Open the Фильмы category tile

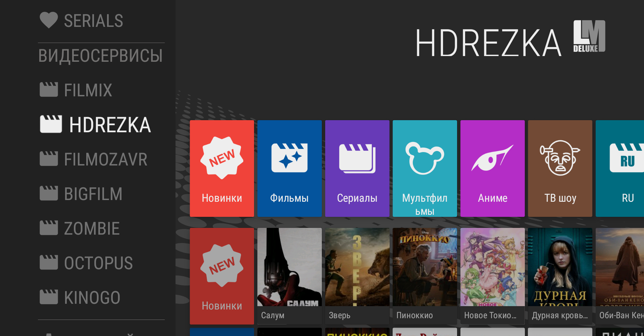pyautogui.click(x=289, y=169)
